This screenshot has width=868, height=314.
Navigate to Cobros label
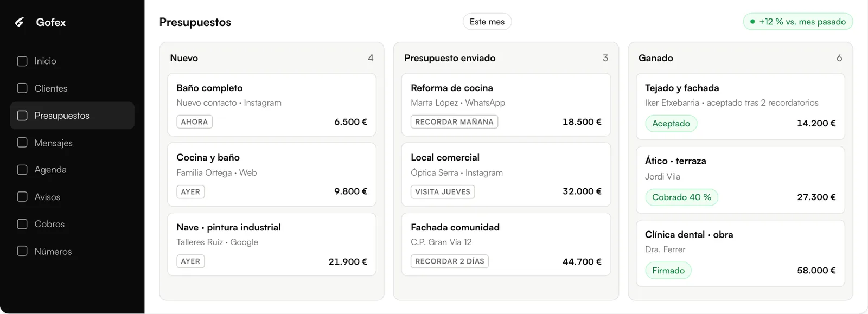(x=49, y=224)
